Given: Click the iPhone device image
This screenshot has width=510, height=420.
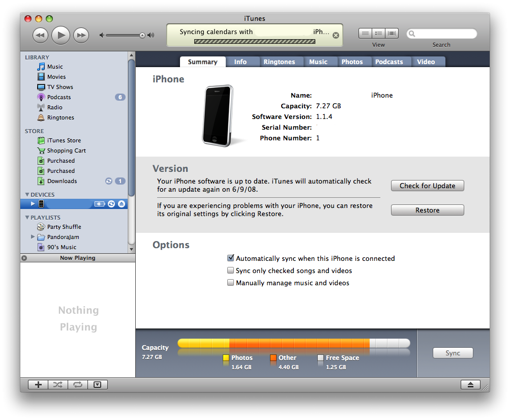Looking at the screenshot, I should tap(218, 115).
